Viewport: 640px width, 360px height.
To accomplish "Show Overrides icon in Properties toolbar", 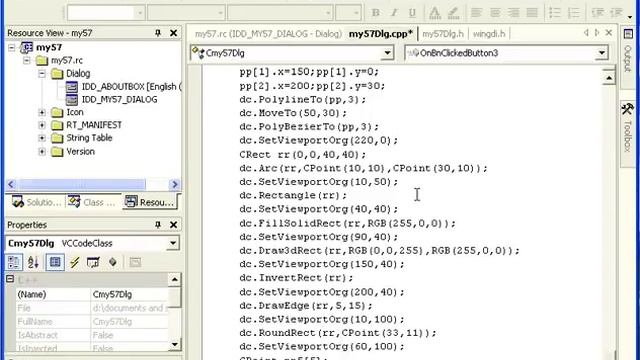I will click(113, 262).
